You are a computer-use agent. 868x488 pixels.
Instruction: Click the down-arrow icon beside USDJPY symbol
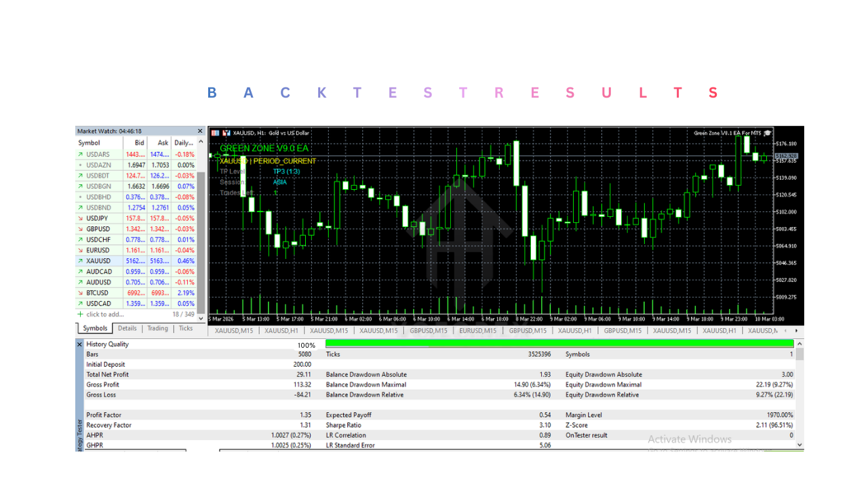pyautogui.click(x=81, y=218)
